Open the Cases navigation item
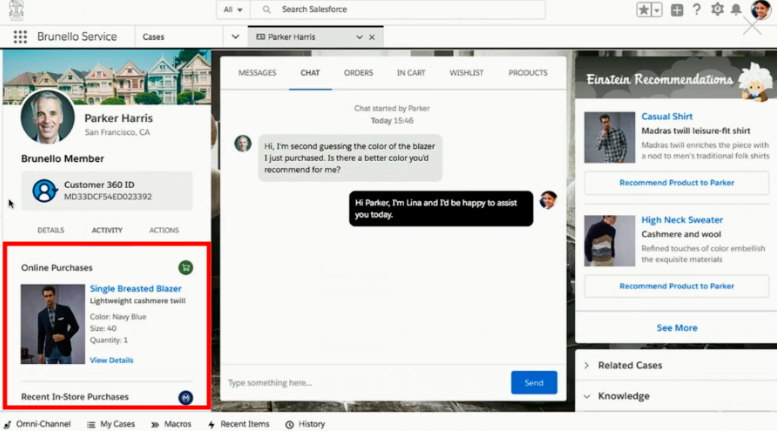 tap(153, 37)
